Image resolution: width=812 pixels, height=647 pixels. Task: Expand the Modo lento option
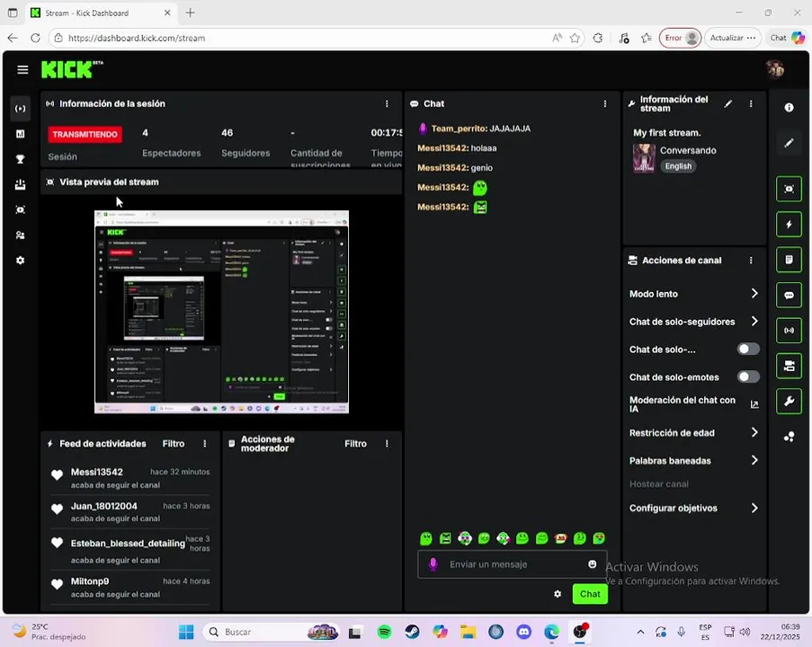pos(694,294)
